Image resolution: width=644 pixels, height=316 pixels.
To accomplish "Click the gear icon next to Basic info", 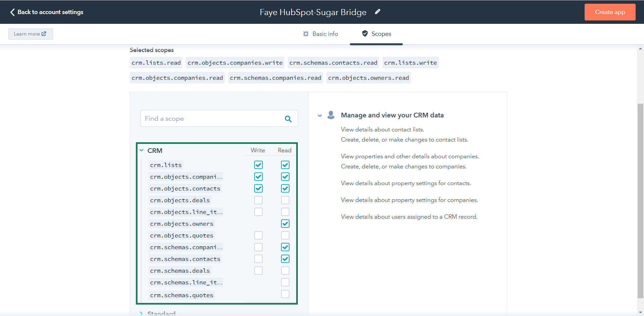I will [306, 34].
